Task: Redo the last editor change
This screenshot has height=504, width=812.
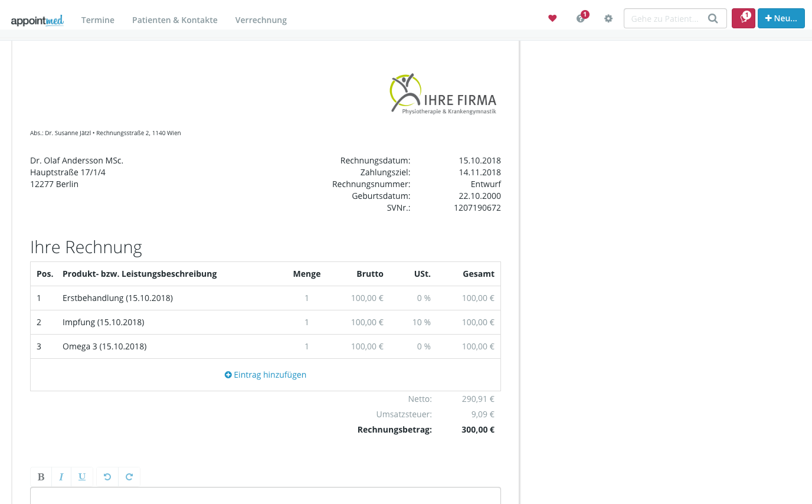Action: (x=129, y=477)
